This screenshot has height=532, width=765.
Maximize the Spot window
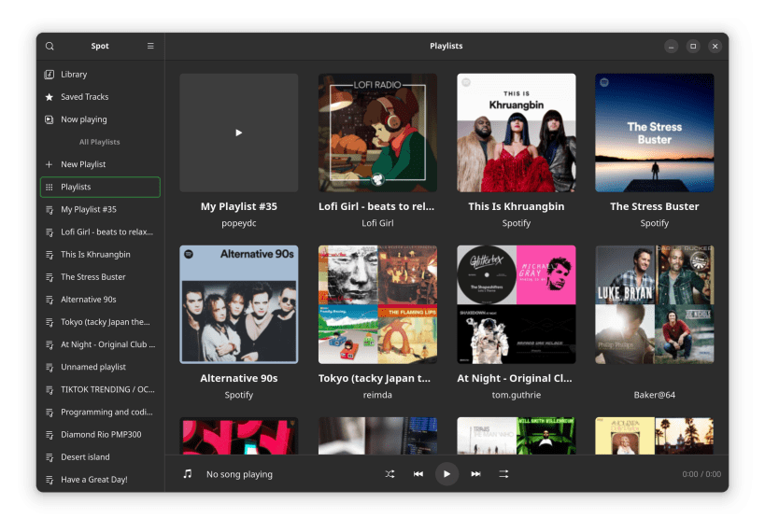point(693,47)
